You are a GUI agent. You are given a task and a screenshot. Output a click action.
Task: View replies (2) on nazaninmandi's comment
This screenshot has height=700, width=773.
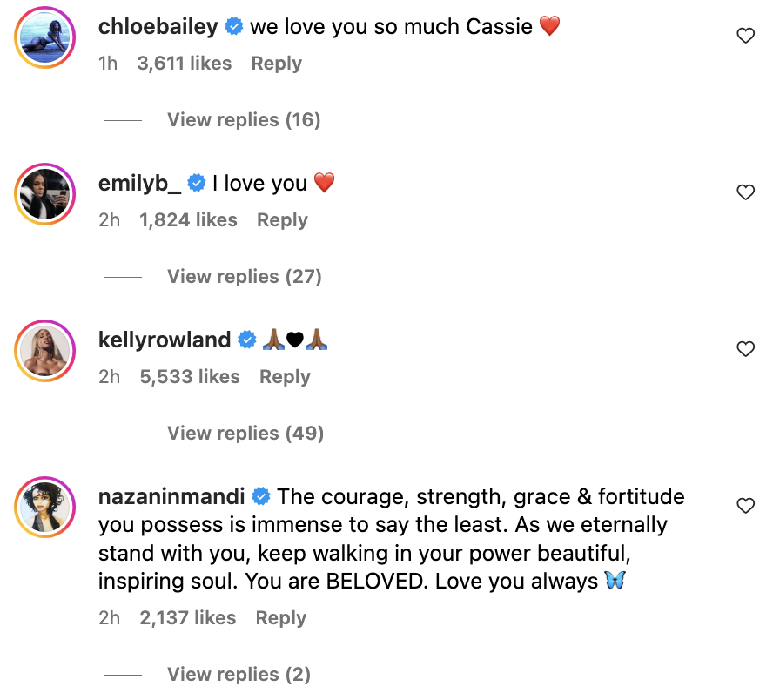[239, 674]
